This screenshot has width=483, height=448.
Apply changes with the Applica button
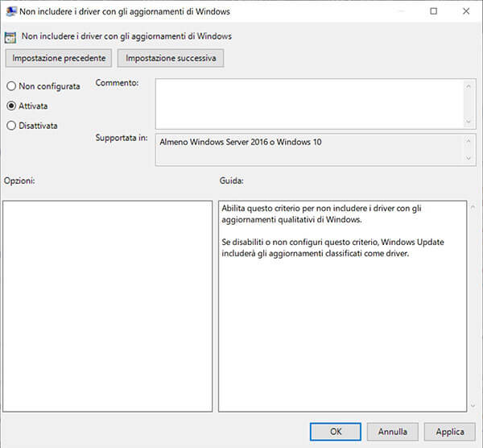point(450,431)
